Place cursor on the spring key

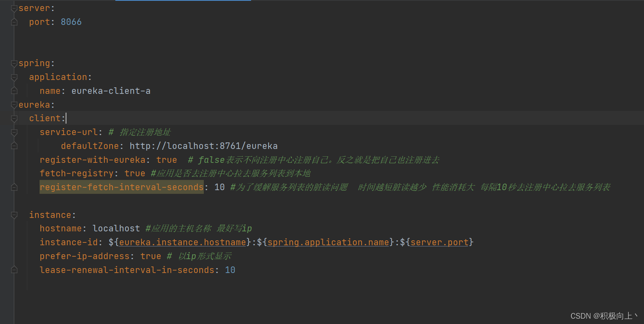click(x=34, y=63)
